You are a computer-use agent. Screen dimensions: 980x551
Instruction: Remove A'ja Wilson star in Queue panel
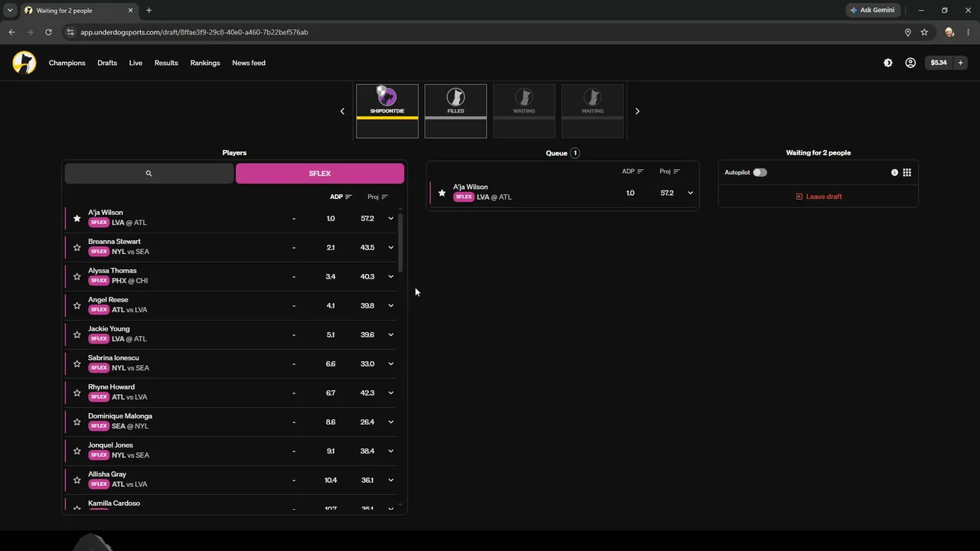coord(442,193)
